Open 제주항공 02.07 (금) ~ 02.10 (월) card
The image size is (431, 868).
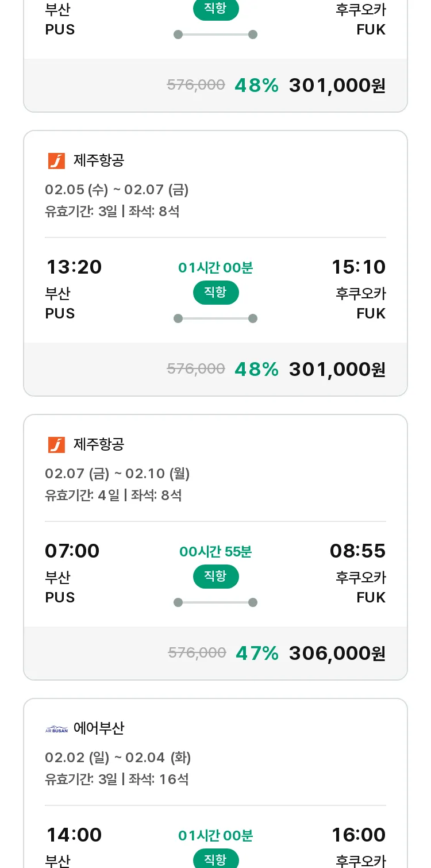[215, 547]
